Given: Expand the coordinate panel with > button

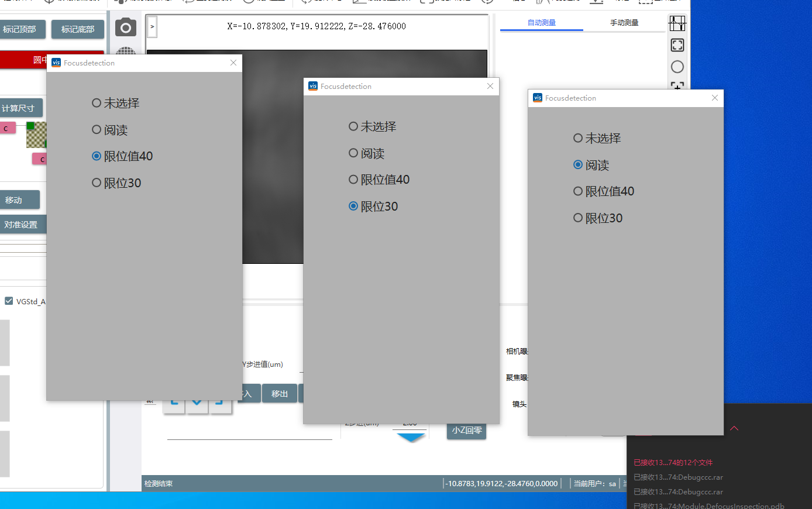Looking at the screenshot, I should click(152, 26).
